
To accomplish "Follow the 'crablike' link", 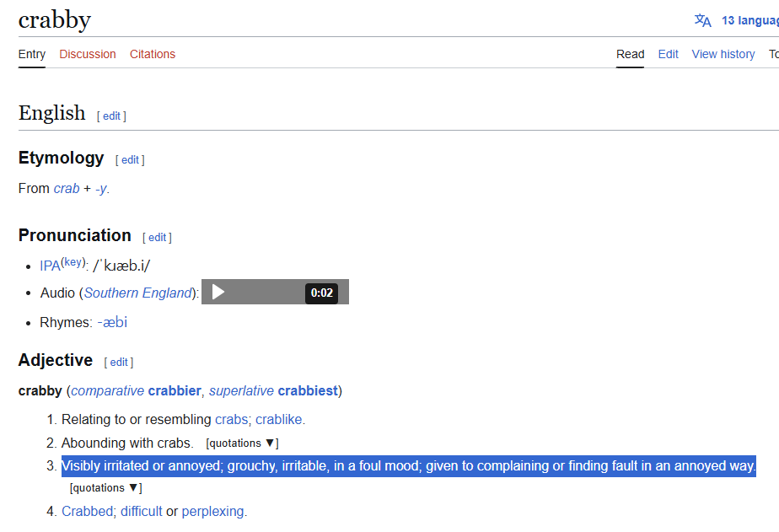I will tap(279, 420).
